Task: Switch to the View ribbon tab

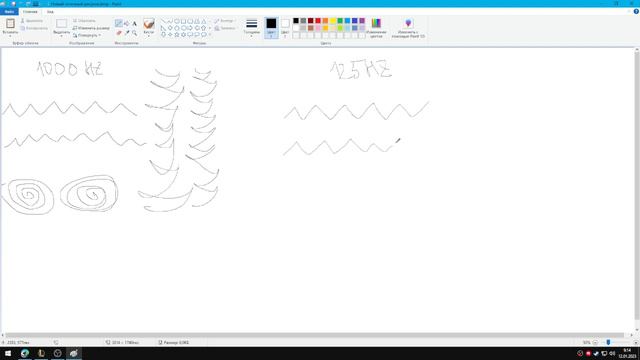Action: click(50, 12)
